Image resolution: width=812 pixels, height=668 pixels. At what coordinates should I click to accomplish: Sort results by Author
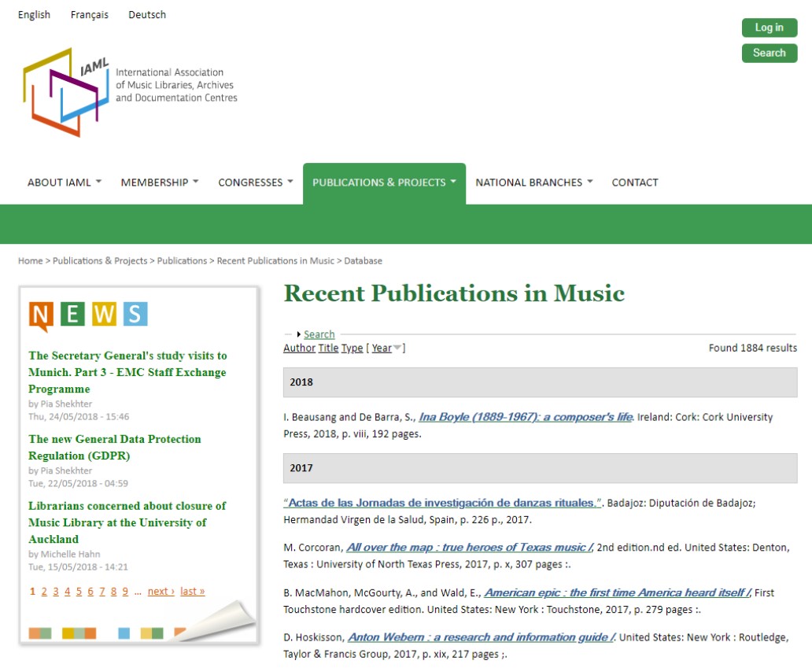point(299,348)
